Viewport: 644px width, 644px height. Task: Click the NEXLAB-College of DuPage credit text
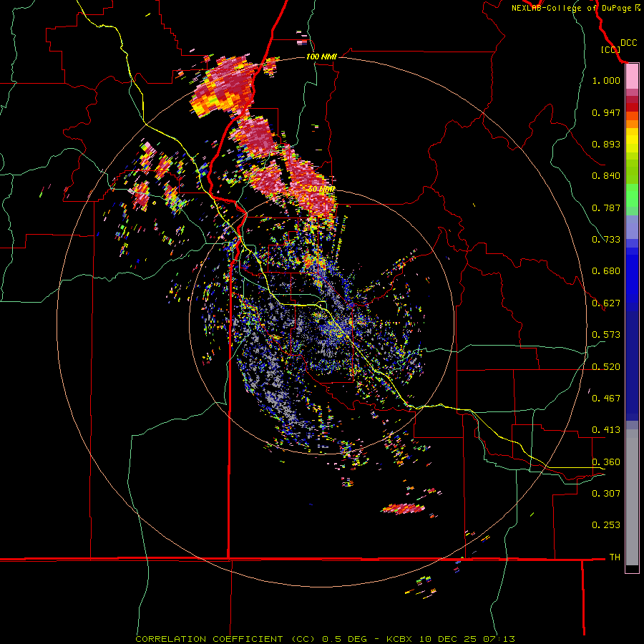pos(575,8)
